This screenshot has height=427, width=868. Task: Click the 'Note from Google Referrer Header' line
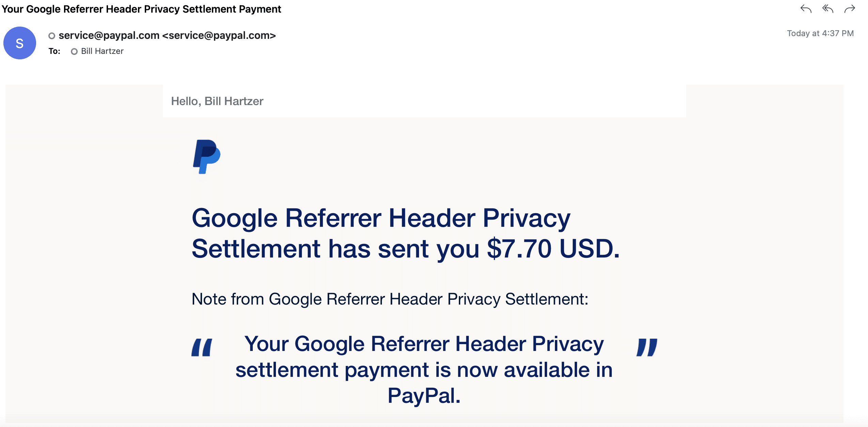point(390,299)
